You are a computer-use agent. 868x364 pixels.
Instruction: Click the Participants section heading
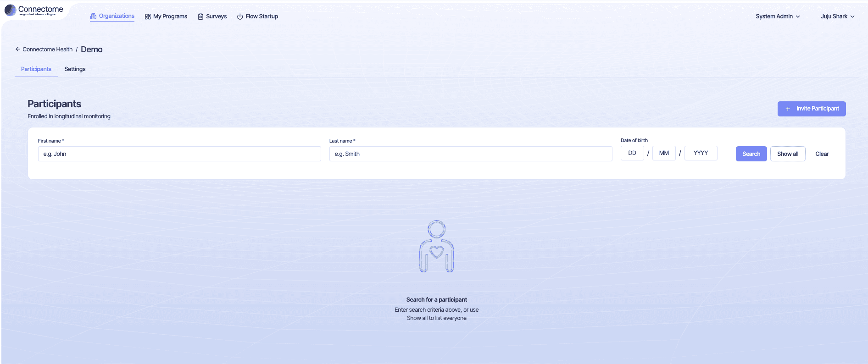54,104
